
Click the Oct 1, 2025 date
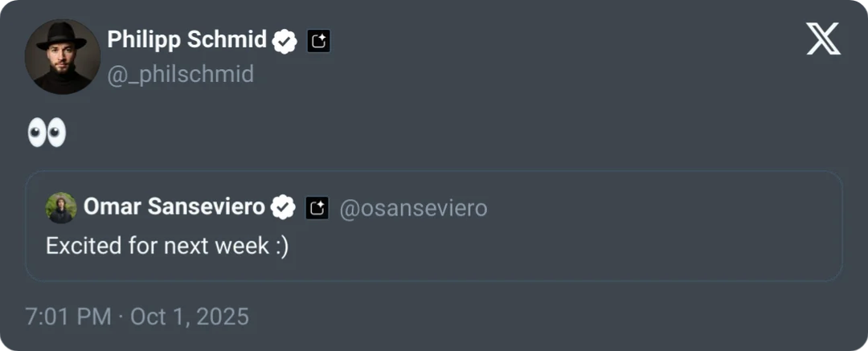tap(189, 316)
